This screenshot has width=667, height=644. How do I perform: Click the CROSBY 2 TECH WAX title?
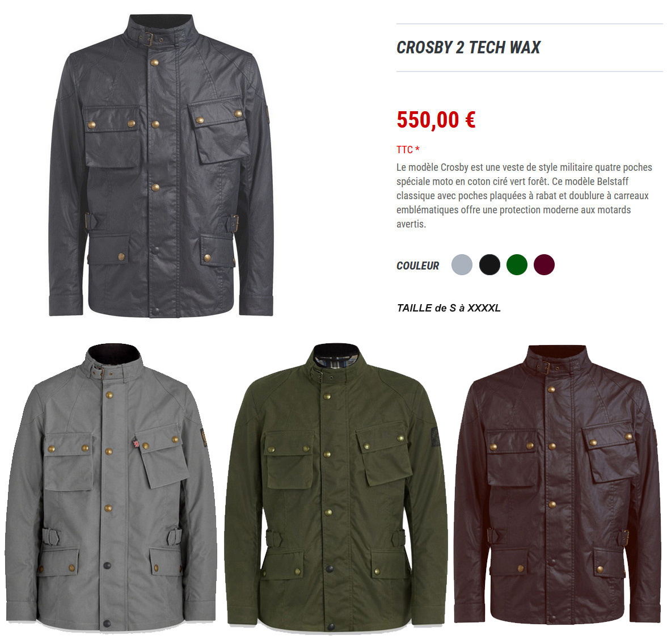[468, 47]
